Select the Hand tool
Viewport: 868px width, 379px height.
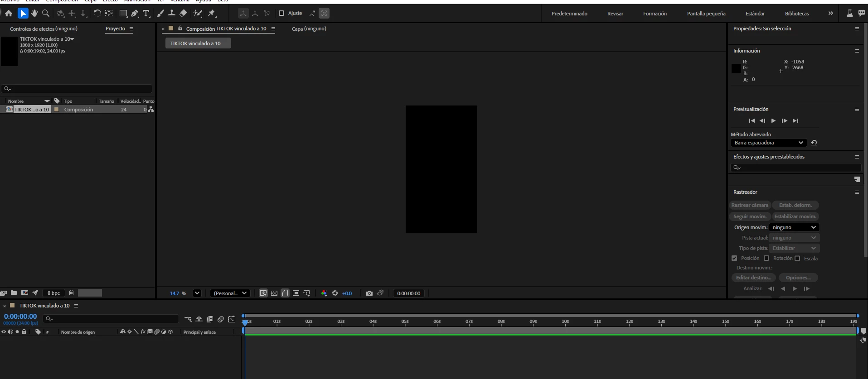[34, 14]
